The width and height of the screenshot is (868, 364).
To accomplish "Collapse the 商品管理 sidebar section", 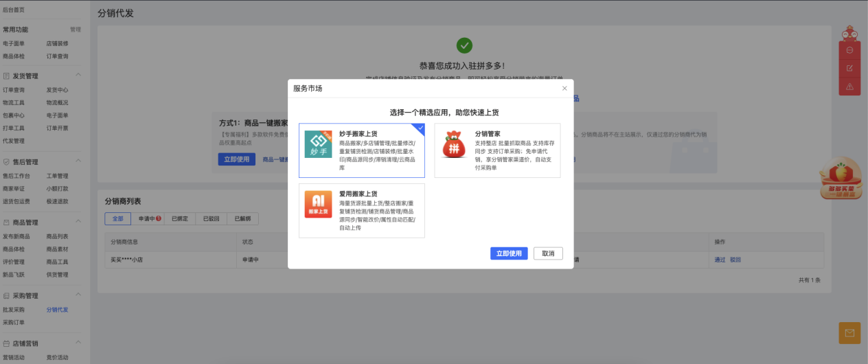I will pos(78,222).
